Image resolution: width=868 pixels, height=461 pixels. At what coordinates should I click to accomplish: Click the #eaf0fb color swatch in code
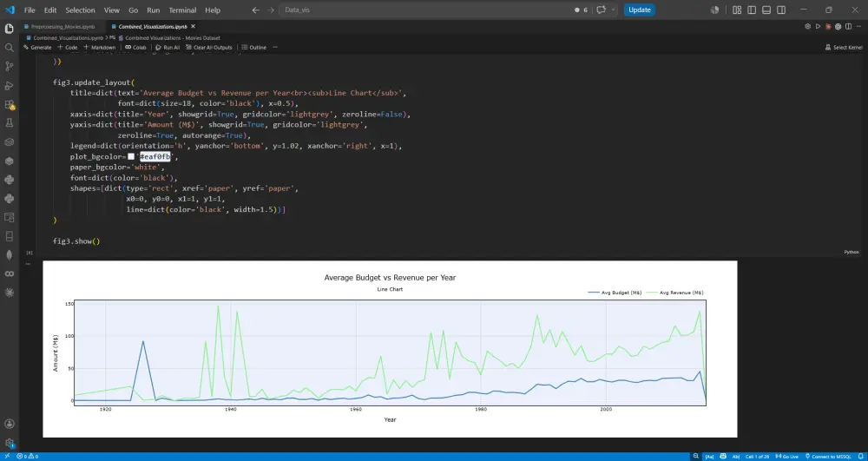pos(131,156)
